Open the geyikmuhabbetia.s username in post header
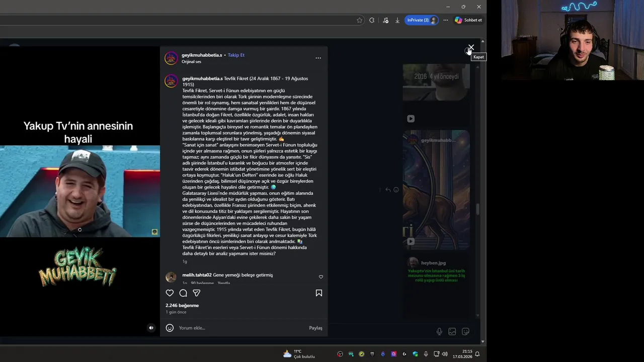This screenshot has height=362, width=644. point(202,55)
